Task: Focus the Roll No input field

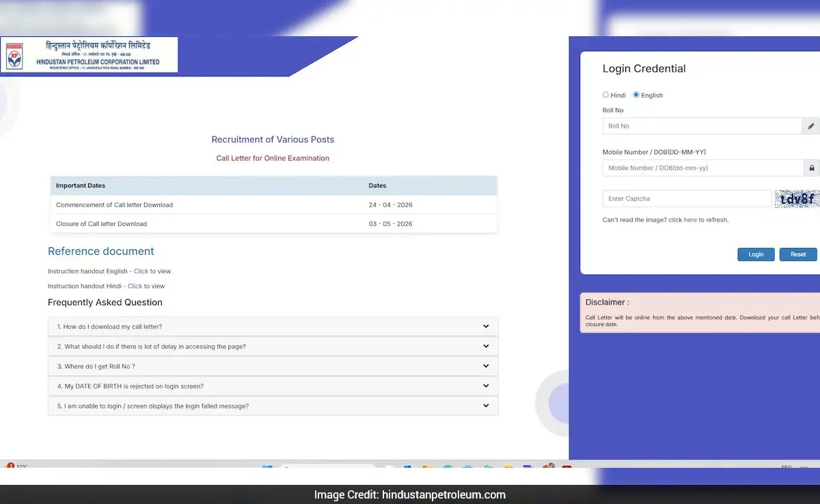Action: pos(701,126)
